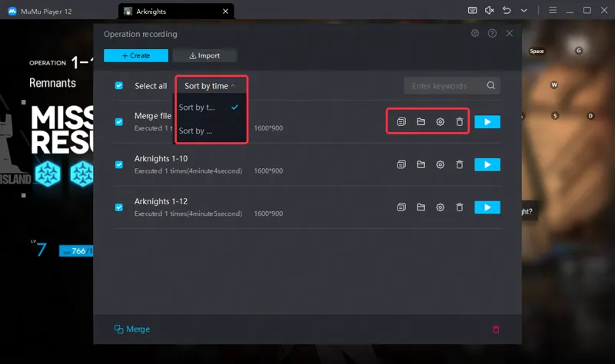The width and height of the screenshot is (615, 364).
Task: Play the Merge file recording
Action: tap(487, 122)
